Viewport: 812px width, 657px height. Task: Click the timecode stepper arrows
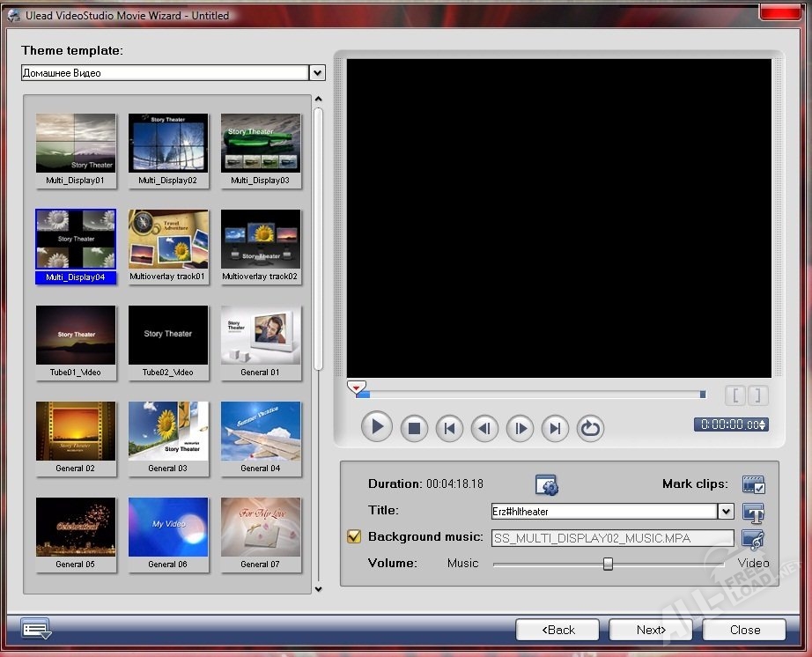click(763, 424)
